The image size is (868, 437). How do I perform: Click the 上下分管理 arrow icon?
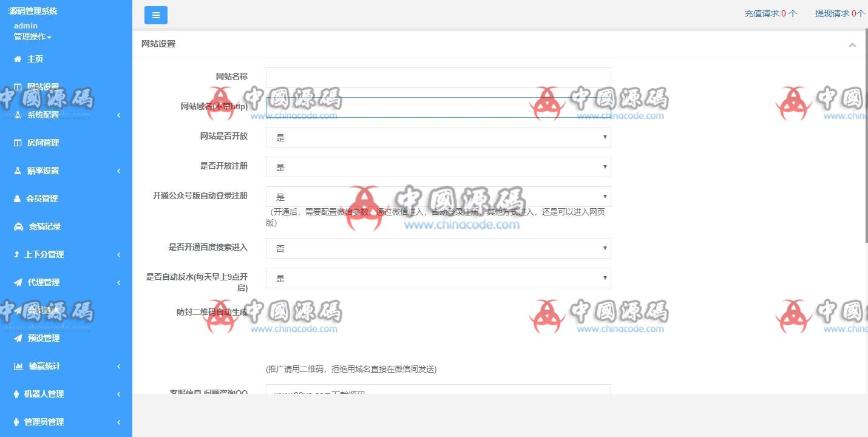coord(16,254)
